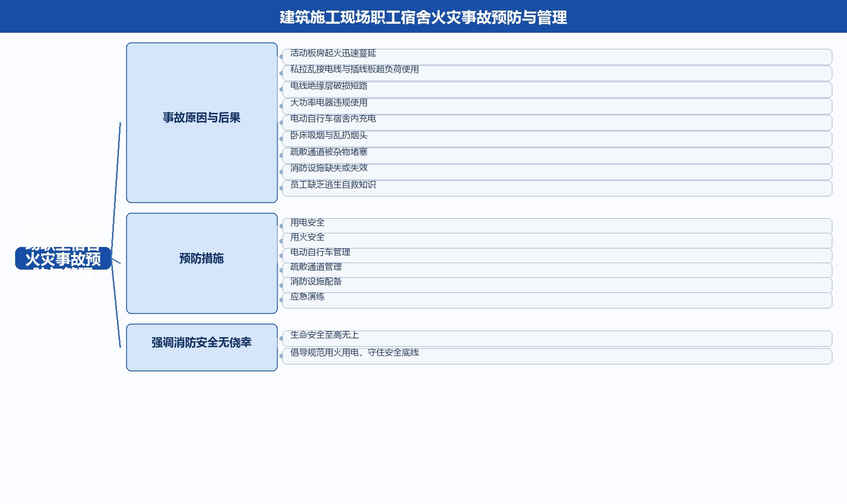The image size is (847, 504).
Task: Select leaf 用电安全
Action: pyautogui.click(x=557, y=226)
